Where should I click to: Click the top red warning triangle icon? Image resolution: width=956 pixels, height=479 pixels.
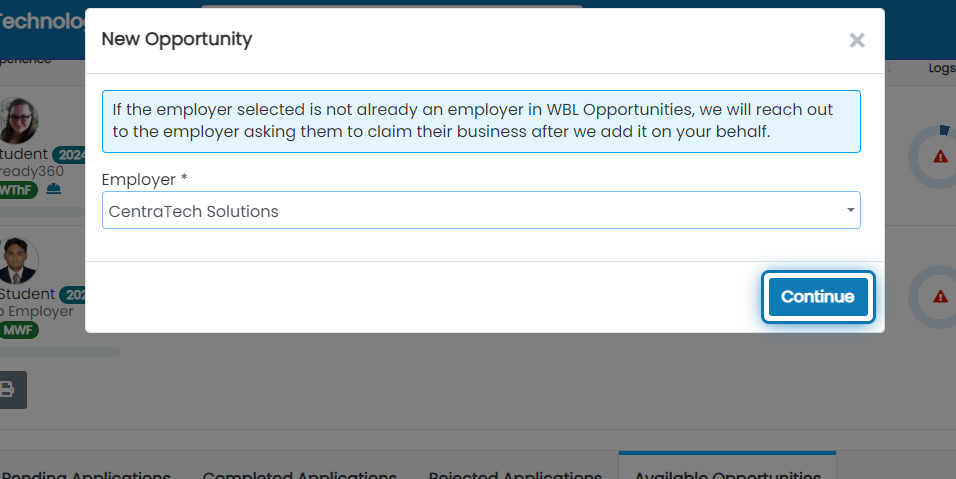pos(940,157)
